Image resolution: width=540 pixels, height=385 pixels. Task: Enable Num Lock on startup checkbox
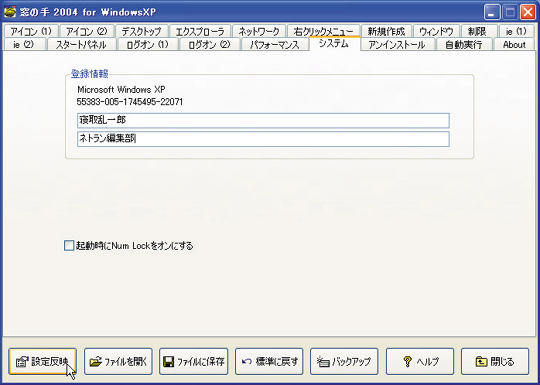69,246
